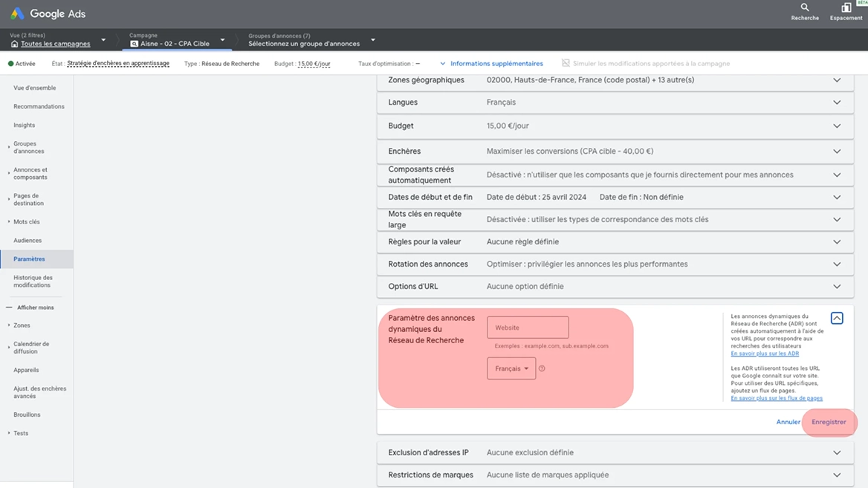Open Ajust. des enchères avancés in sidebar
The height and width of the screenshot is (488, 868).
coord(40,392)
